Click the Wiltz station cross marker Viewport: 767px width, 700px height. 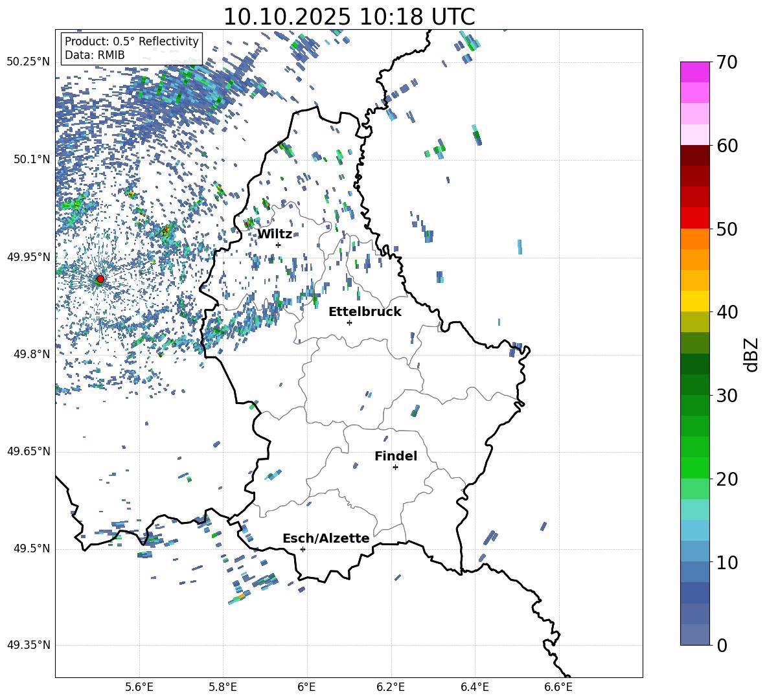click(278, 245)
